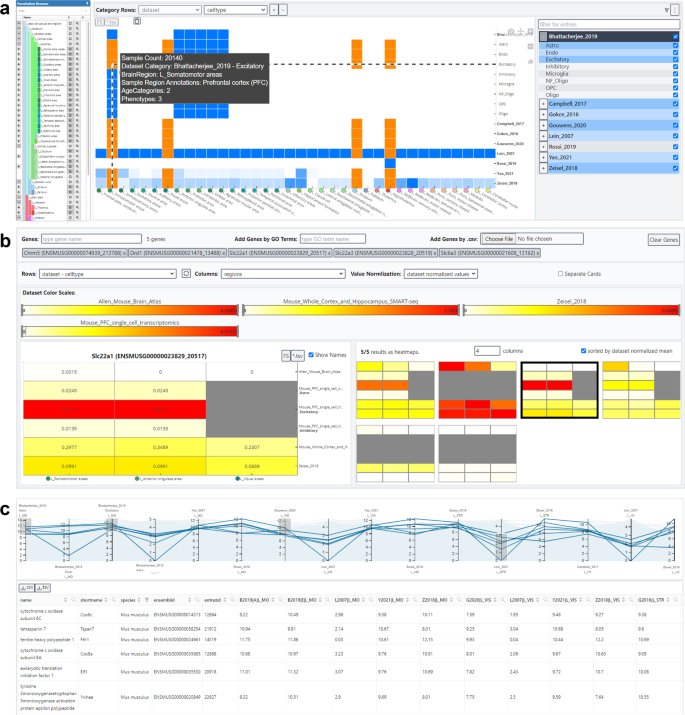Image resolution: width=685 pixels, height=715 pixels.
Task: Search within the shortname column
Action: click(x=114, y=600)
